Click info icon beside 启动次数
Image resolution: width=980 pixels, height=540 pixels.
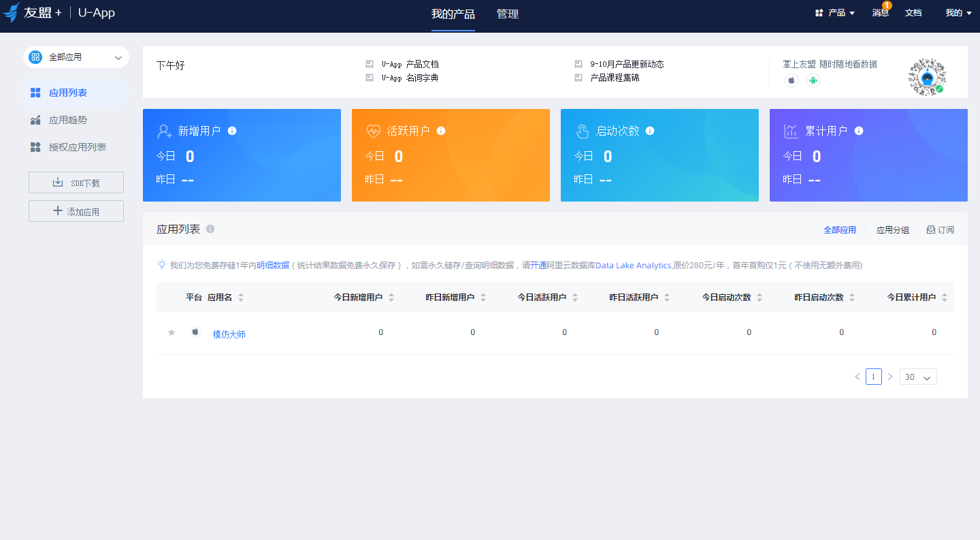coord(650,131)
